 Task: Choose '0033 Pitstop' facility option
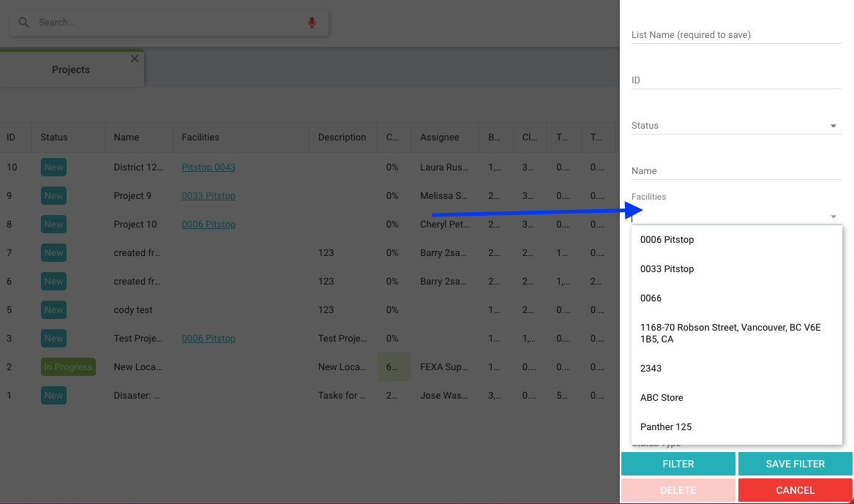click(667, 269)
